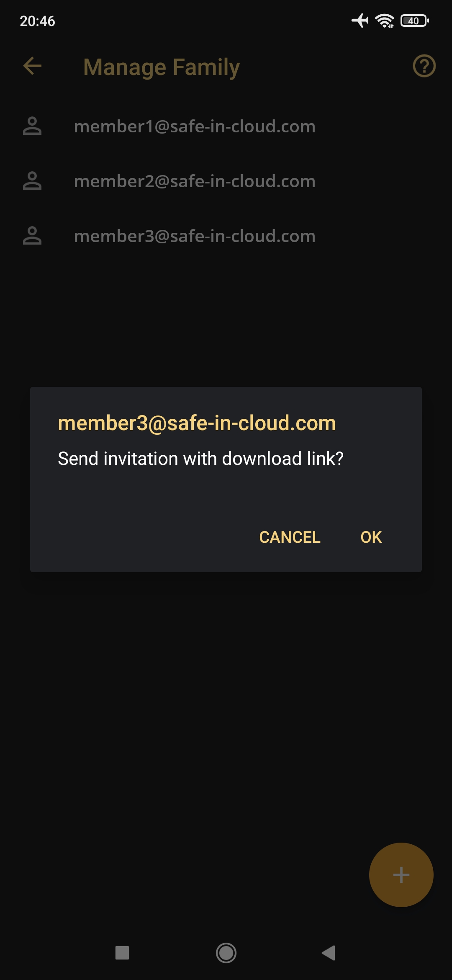The height and width of the screenshot is (980, 452).
Task: Tap the back arrow in the header
Action: [32, 66]
